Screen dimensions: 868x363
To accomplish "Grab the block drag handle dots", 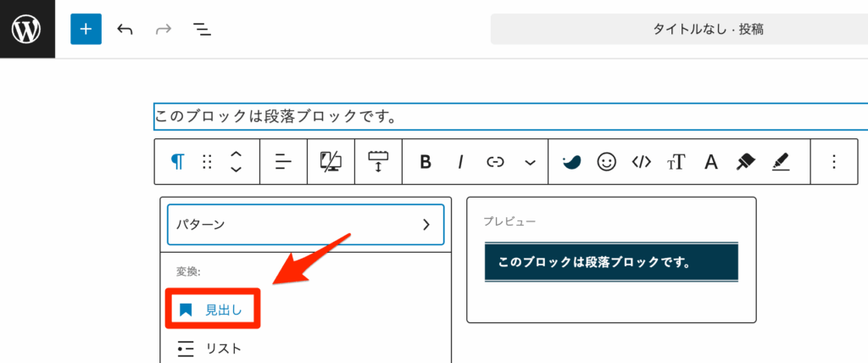I will click(x=208, y=162).
